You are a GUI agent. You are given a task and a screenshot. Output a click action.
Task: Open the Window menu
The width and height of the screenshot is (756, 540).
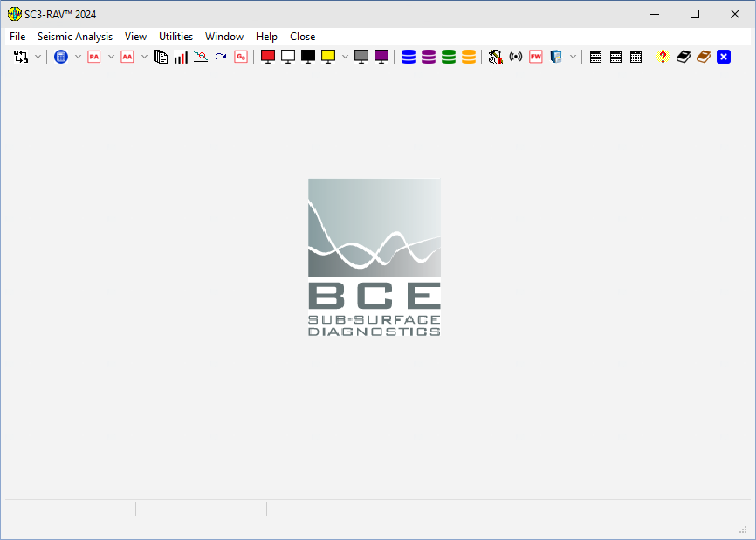coord(224,37)
